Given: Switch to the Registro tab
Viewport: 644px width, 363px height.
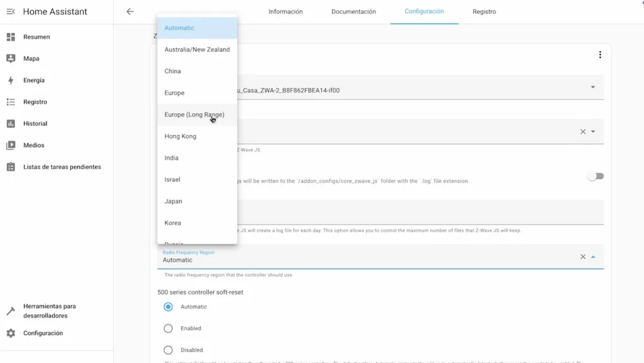Looking at the screenshot, I should point(484,11).
